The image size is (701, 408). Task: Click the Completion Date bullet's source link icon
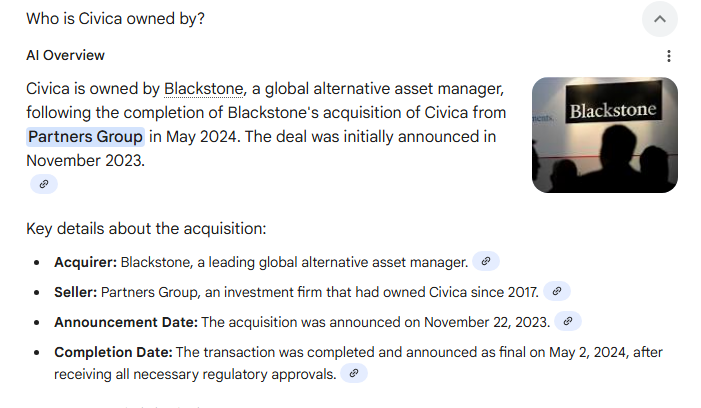(354, 373)
